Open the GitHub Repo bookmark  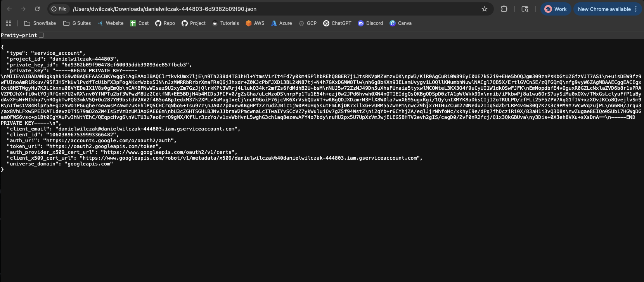pos(165,23)
